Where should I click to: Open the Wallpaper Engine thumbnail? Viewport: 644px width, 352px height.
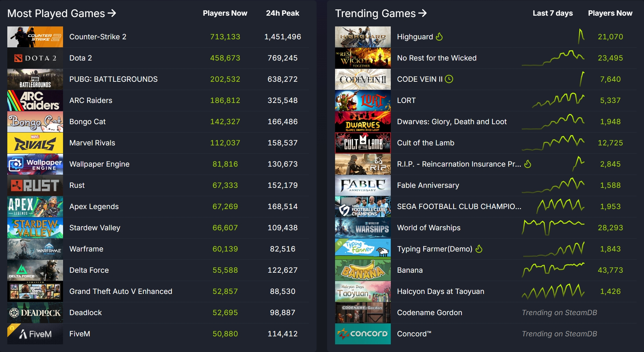35,164
